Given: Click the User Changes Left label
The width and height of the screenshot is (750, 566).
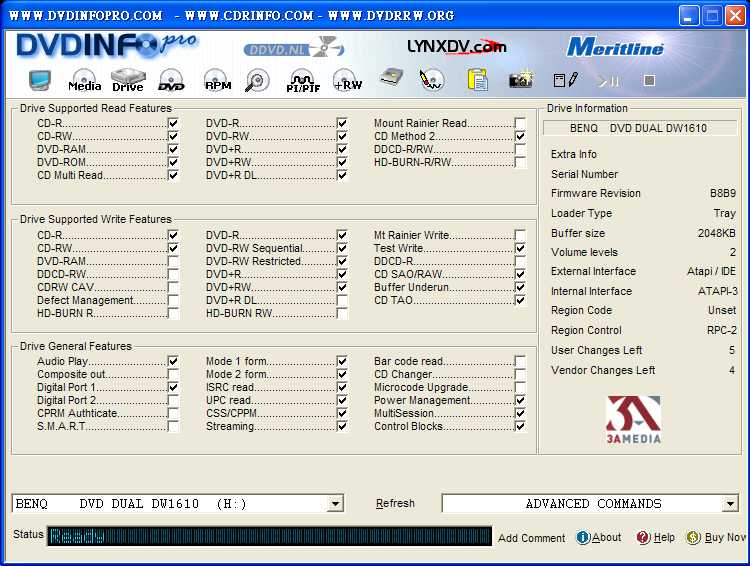Looking at the screenshot, I should [596, 350].
